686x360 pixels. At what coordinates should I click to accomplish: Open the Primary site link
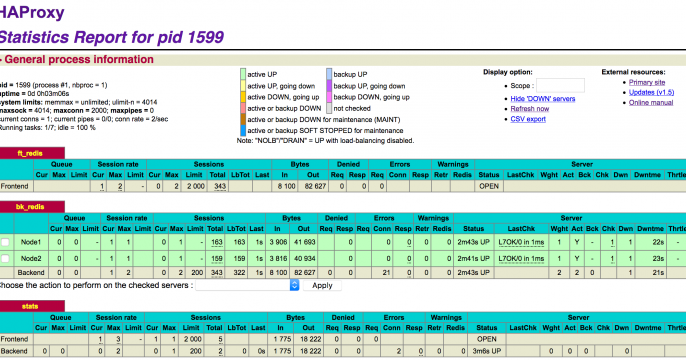(647, 82)
